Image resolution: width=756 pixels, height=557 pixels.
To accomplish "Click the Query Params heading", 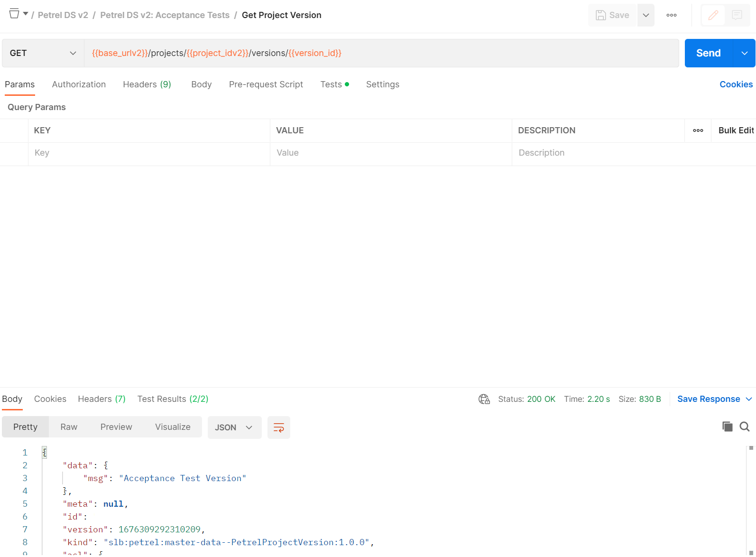I will pyautogui.click(x=37, y=107).
